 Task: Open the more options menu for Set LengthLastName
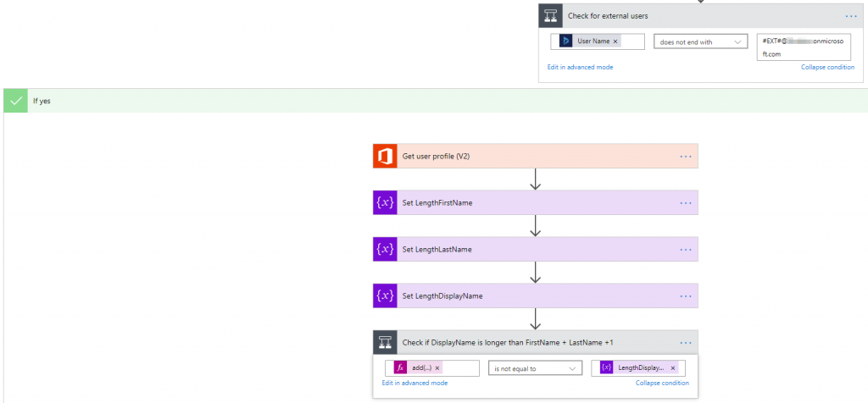pyautogui.click(x=686, y=249)
